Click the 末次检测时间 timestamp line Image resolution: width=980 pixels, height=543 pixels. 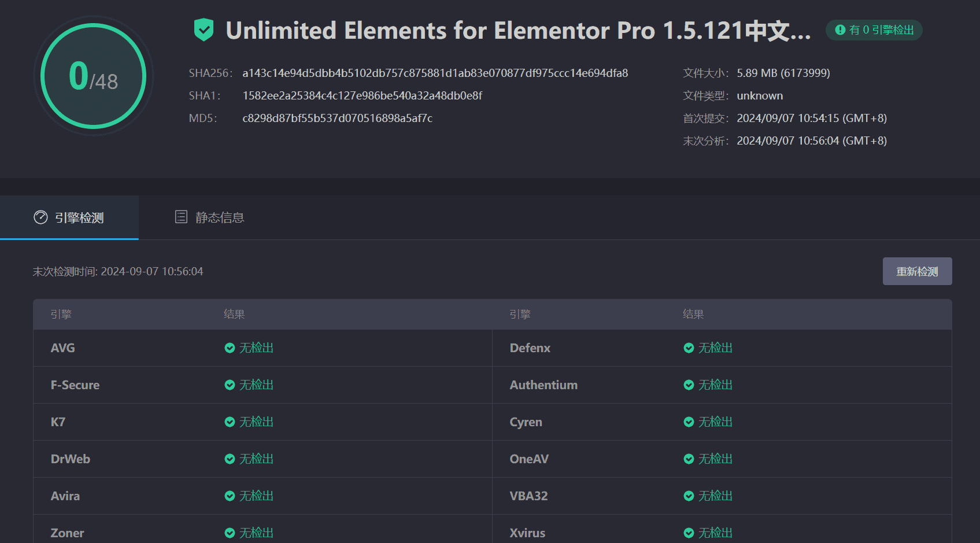pyautogui.click(x=118, y=272)
